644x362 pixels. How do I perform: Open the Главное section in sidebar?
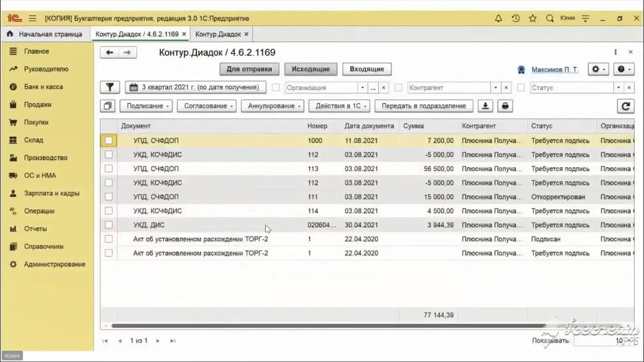point(37,51)
